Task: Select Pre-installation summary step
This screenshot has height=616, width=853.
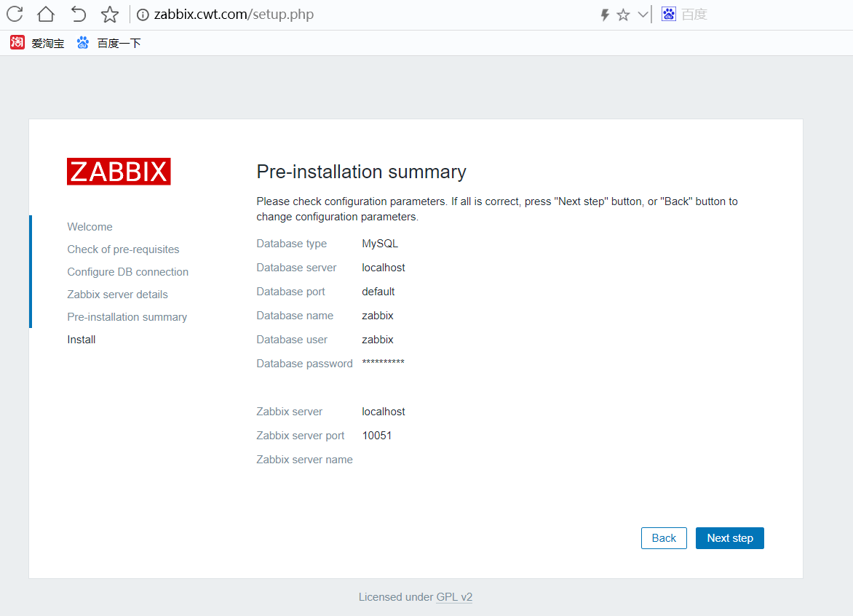Action: [x=127, y=317]
